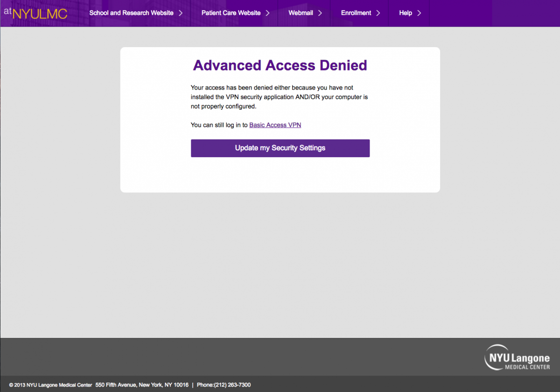Click the chevron next to Enrollment
The image size is (560, 392).
pyautogui.click(x=378, y=13)
